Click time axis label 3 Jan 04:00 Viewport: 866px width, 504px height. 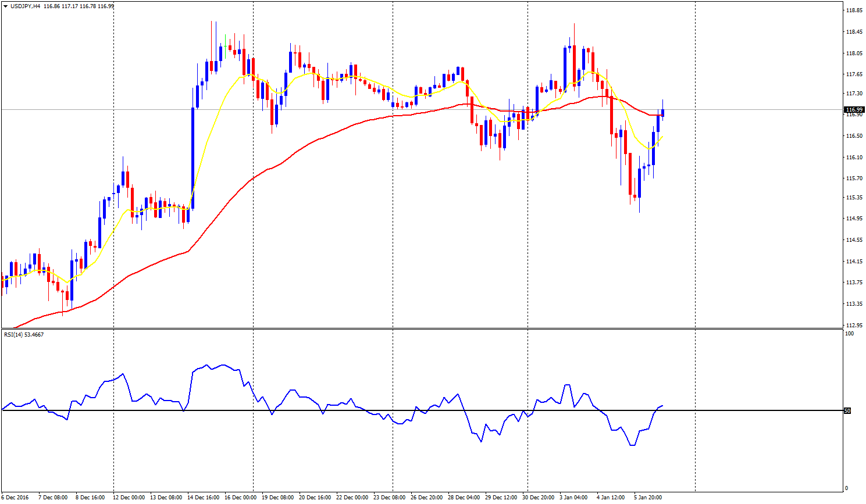coord(573,498)
